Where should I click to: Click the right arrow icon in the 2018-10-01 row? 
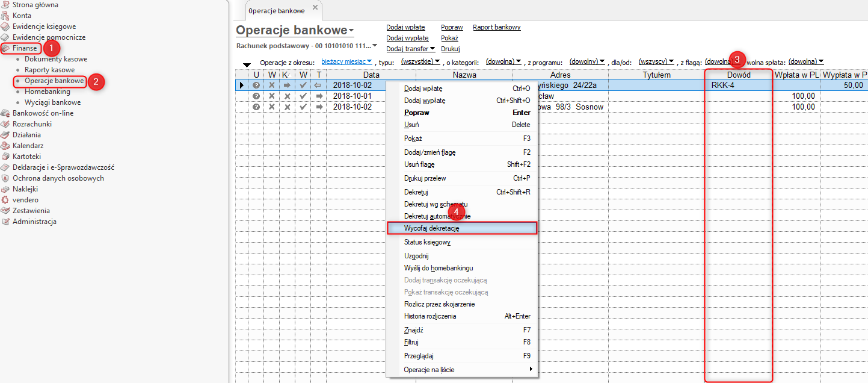coord(319,96)
